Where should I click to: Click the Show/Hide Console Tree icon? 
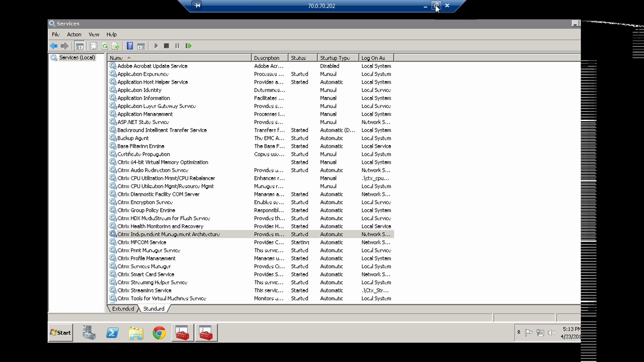[x=79, y=46]
